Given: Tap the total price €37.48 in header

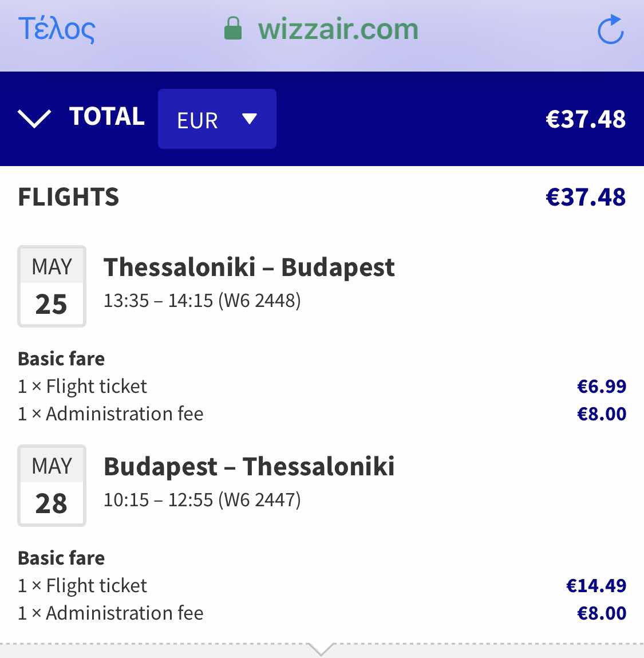Looking at the screenshot, I should point(586,119).
